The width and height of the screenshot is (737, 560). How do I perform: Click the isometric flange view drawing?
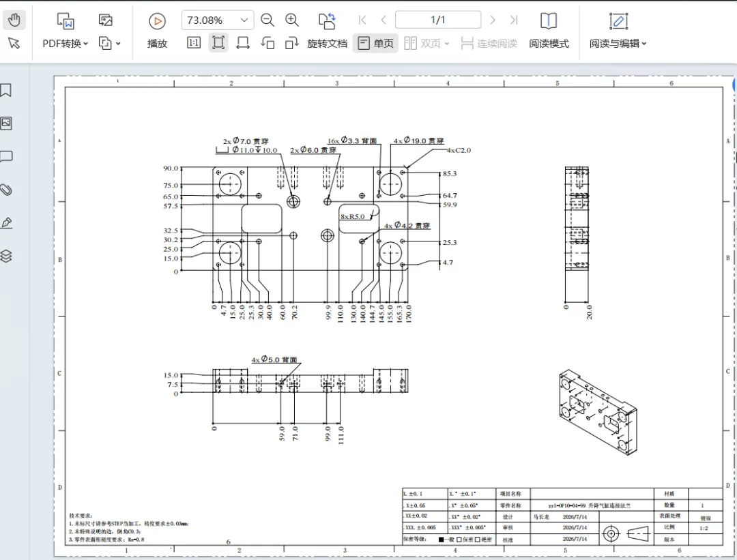(597, 412)
